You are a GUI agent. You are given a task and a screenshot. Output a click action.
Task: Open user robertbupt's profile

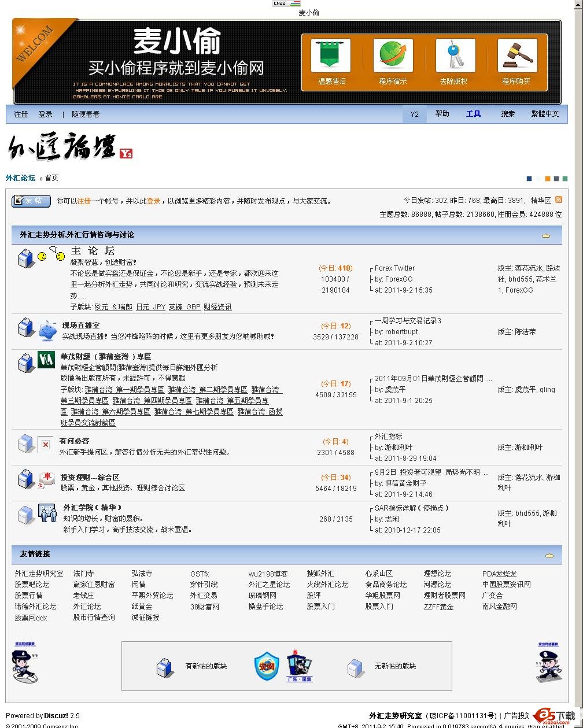click(x=401, y=332)
